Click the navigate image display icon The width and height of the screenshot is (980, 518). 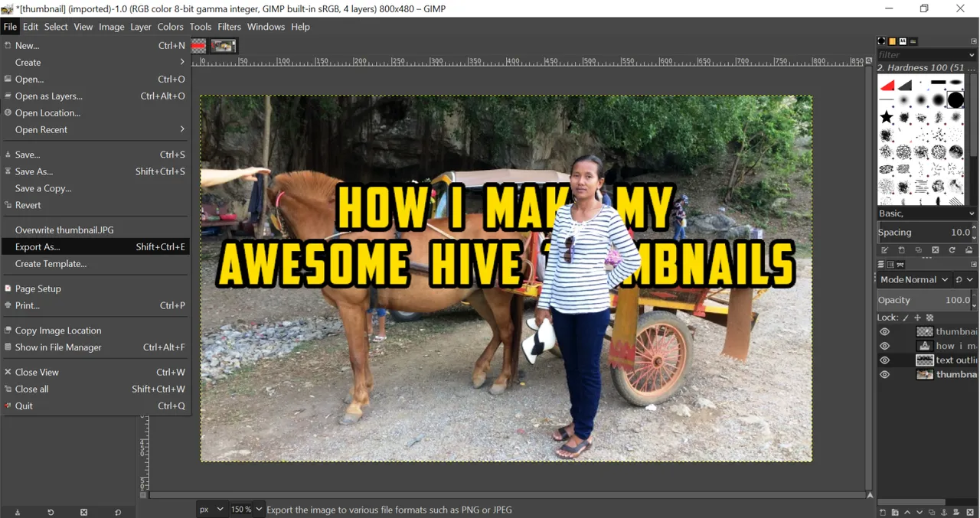point(868,495)
